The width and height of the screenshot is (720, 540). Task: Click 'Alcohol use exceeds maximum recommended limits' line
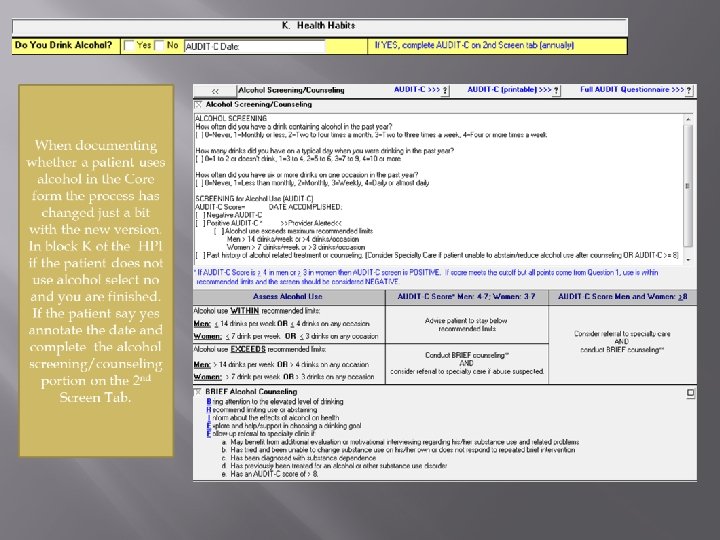tap(293, 231)
